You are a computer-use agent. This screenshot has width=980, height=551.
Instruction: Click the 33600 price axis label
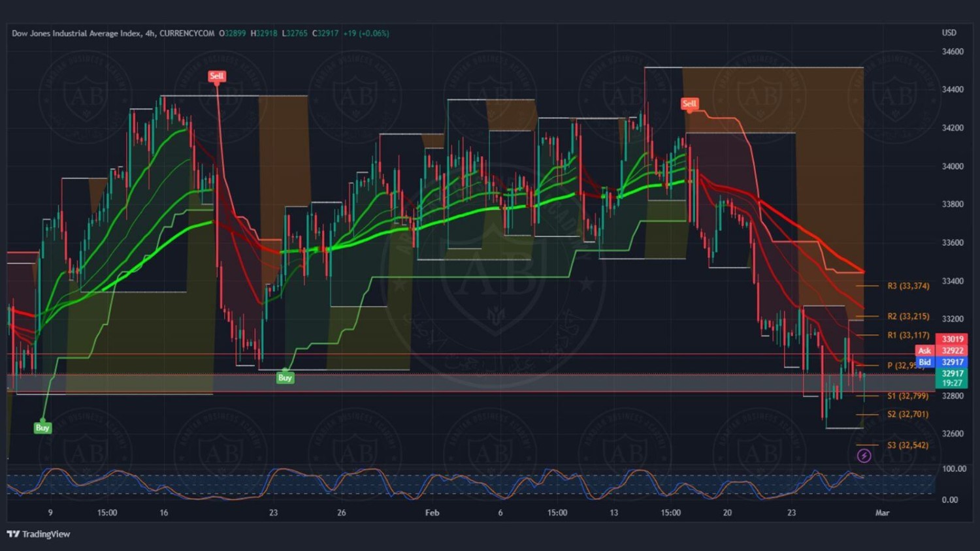coord(952,243)
